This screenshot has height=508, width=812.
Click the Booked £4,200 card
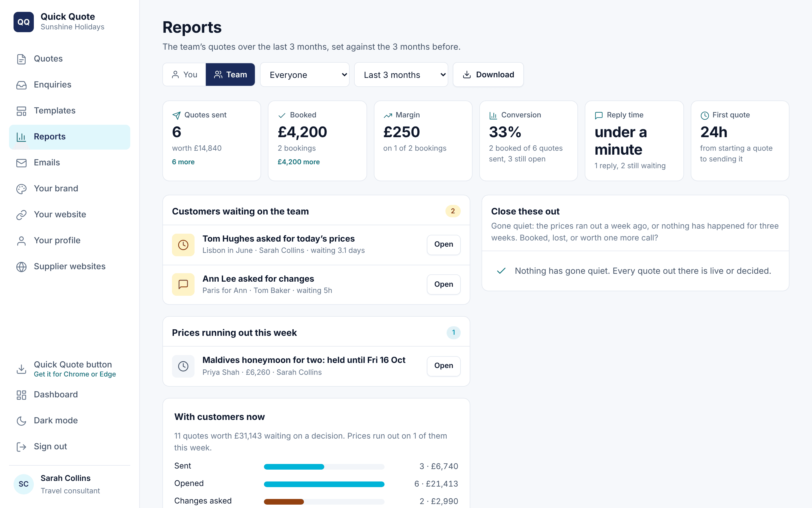coord(317,141)
